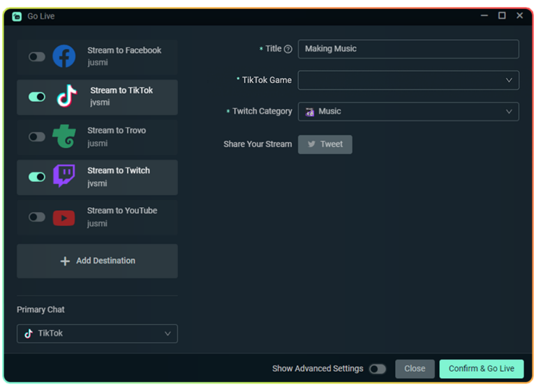Click the 'Stream to Facebook' label
The height and width of the screenshot is (392, 536).
(124, 50)
